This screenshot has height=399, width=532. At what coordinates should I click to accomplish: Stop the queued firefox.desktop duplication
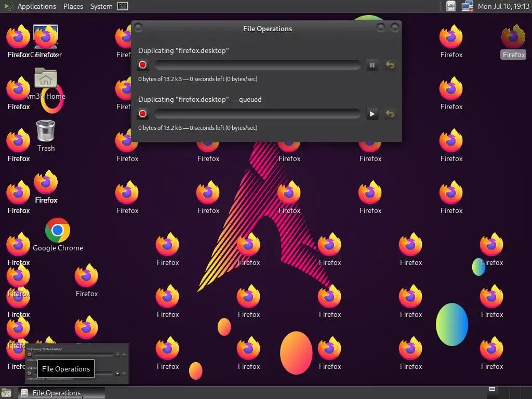[x=142, y=114]
